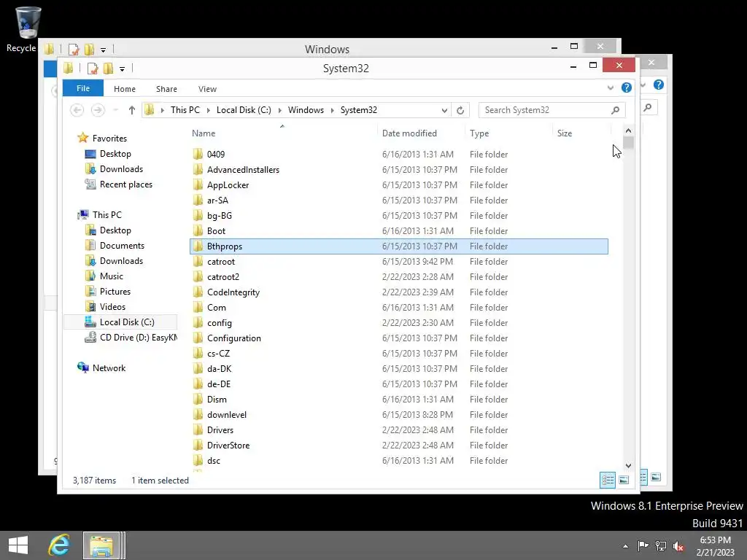
Task: Click Local Disk (C:) in address breadcrumb
Action: tap(244, 110)
